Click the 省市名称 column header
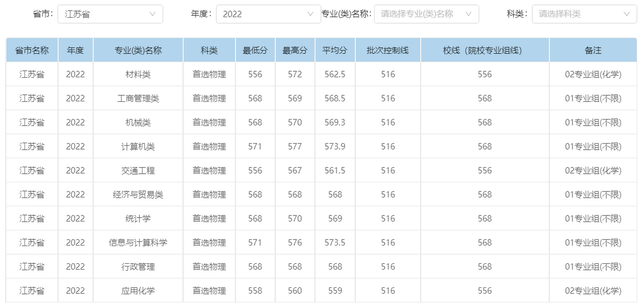The height and width of the screenshot is (304, 644). (32, 50)
